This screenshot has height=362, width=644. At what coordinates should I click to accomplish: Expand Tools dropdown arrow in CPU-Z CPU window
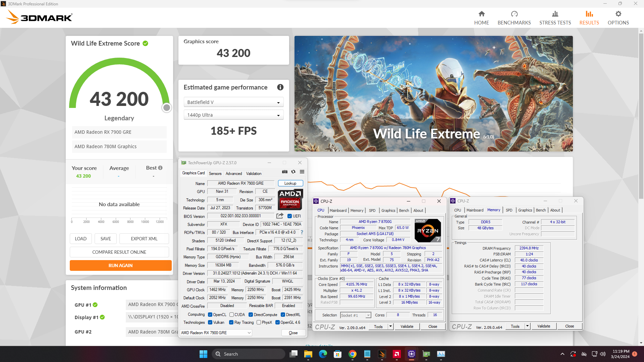tap(390, 326)
